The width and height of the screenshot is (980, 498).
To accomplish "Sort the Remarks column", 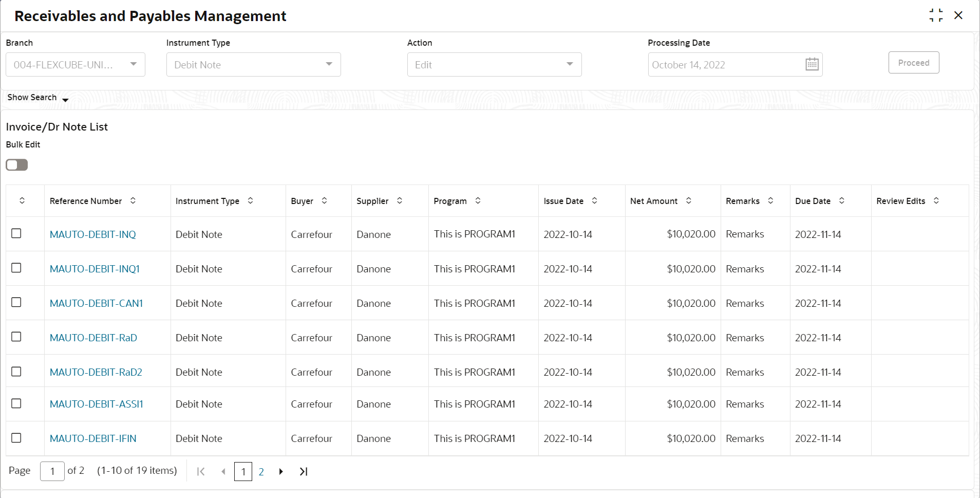I will [771, 200].
